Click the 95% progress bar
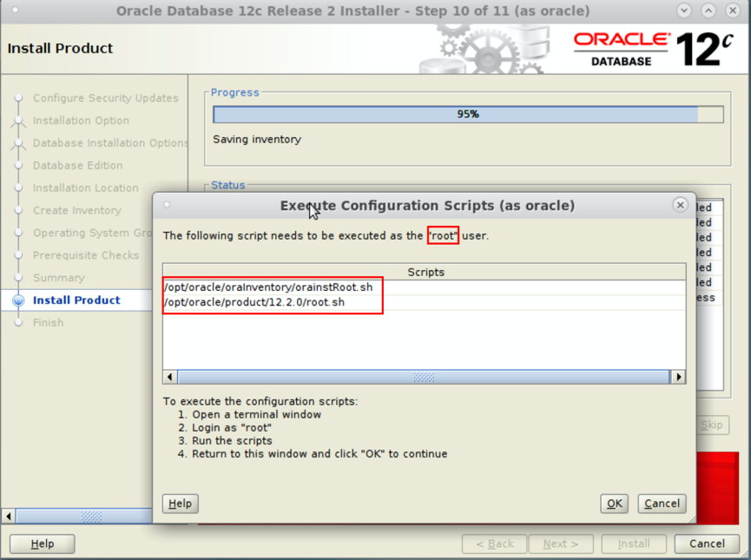The width and height of the screenshot is (751, 560). (x=468, y=114)
